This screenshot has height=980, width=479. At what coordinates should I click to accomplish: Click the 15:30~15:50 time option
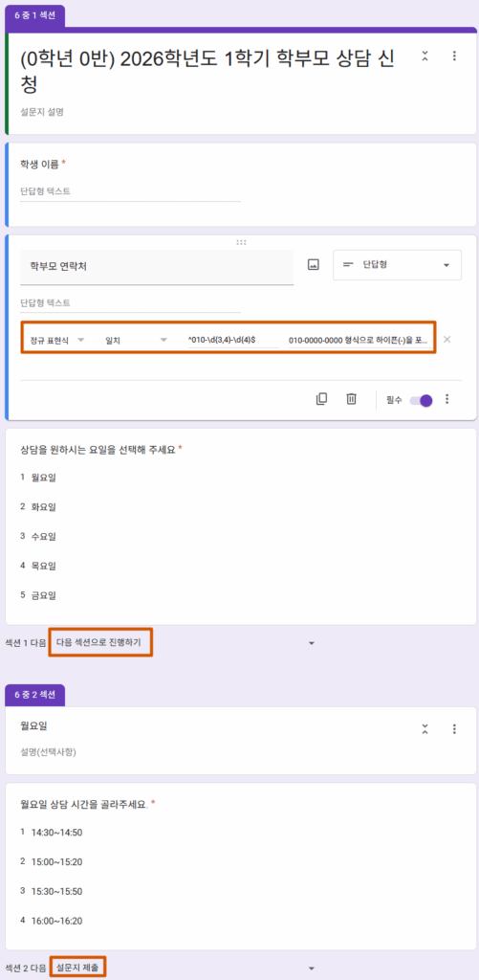coord(56,891)
